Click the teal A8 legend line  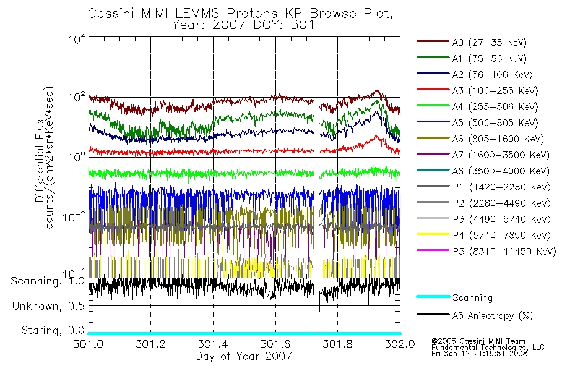[x=433, y=170]
